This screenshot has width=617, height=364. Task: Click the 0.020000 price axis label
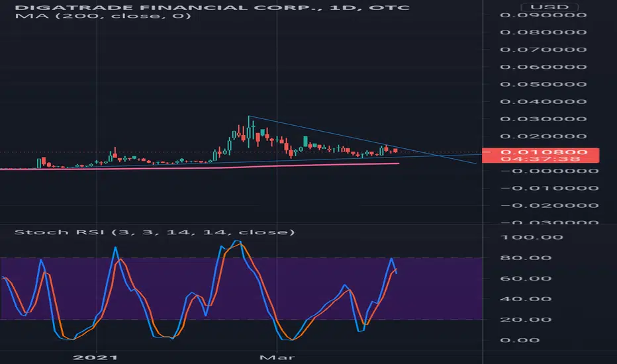(544, 136)
